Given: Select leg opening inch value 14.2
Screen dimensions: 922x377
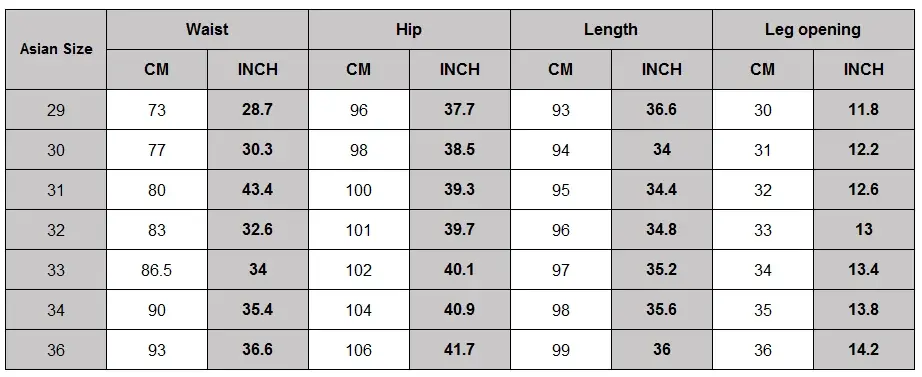Looking at the screenshot, I should [864, 350].
